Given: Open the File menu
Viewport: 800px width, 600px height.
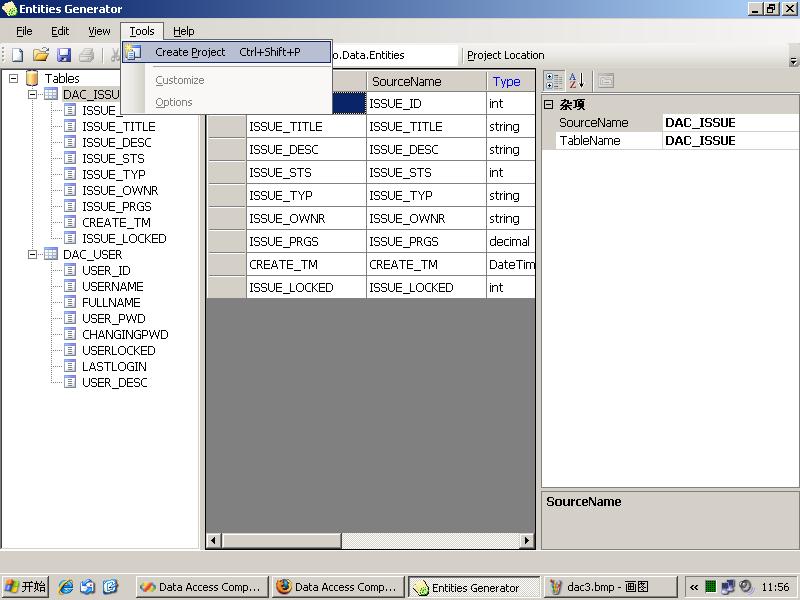Looking at the screenshot, I should (24, 31).
